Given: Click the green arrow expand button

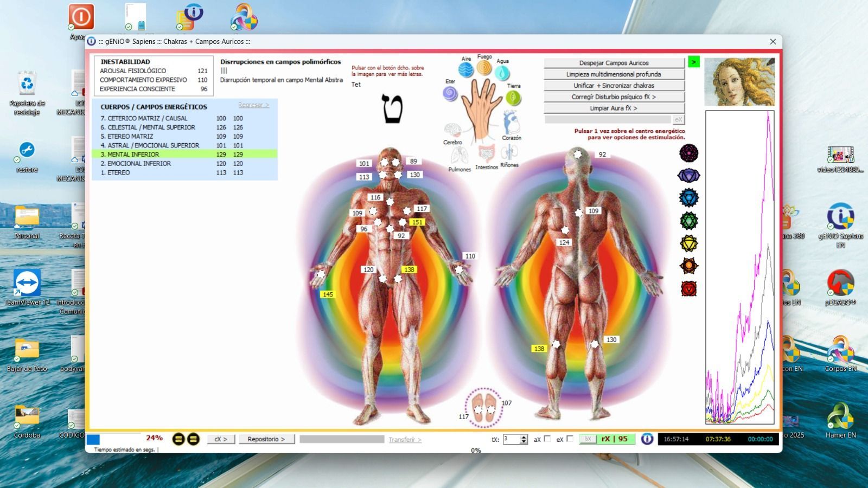Looking at the screenshot, I should coord(693,62).
